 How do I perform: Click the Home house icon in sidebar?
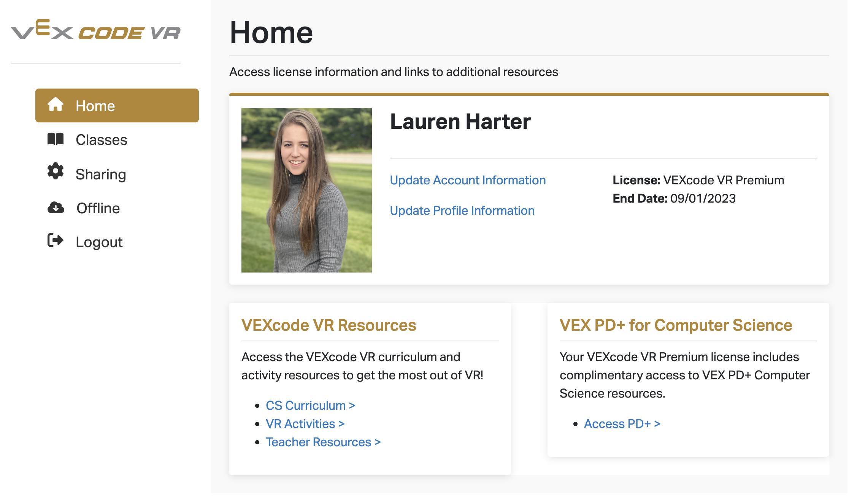[x=56, y=105]
